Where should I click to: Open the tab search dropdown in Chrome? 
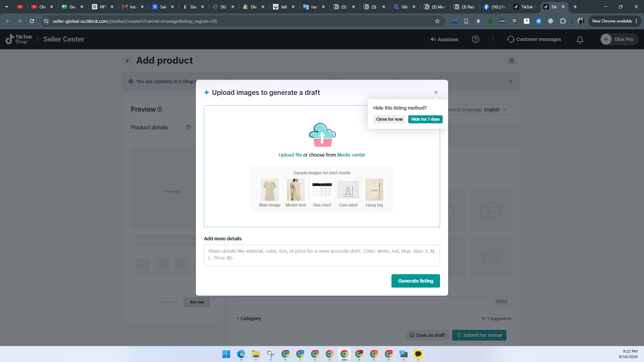[7, 7]
